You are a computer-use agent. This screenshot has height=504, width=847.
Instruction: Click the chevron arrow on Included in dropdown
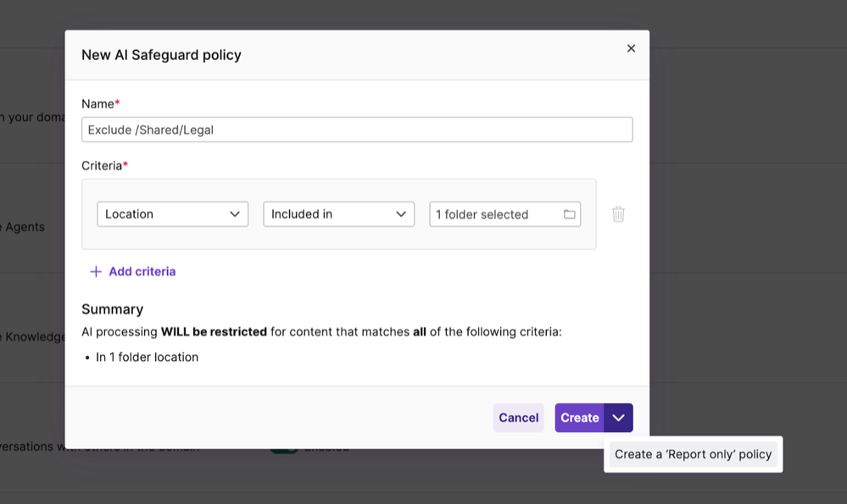(401, 214)
